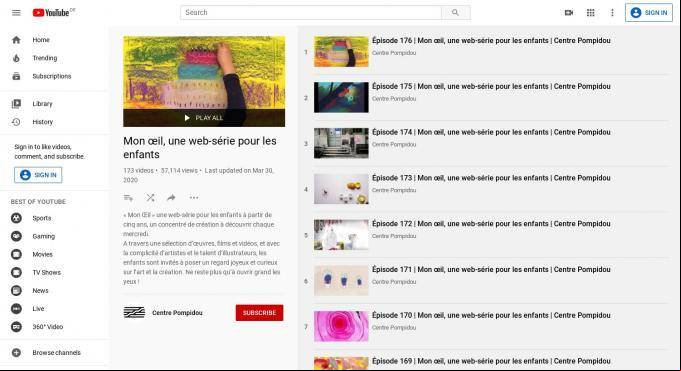Screen dimensions: 681x371
Task: Open the hamburger guide menu
Action: 16,13
